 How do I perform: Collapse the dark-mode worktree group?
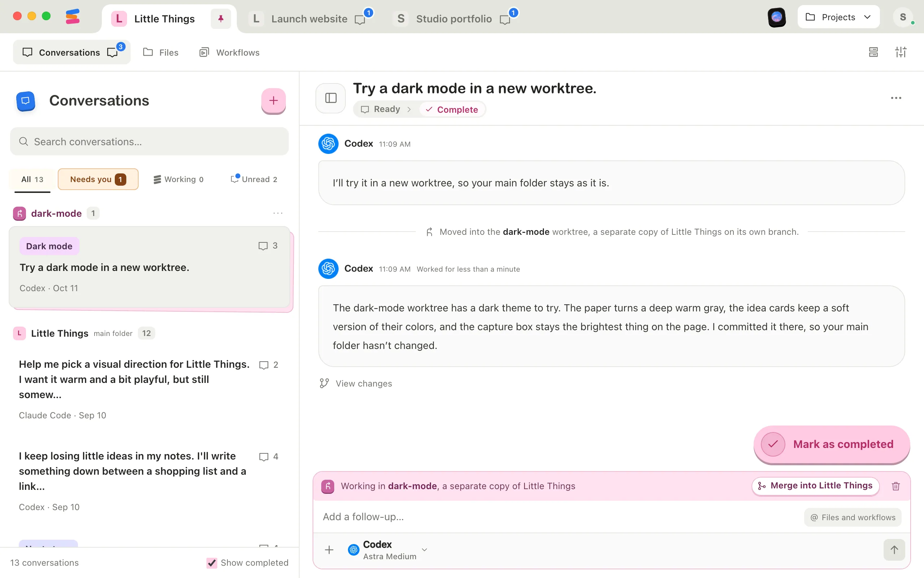tap(56, 213)
